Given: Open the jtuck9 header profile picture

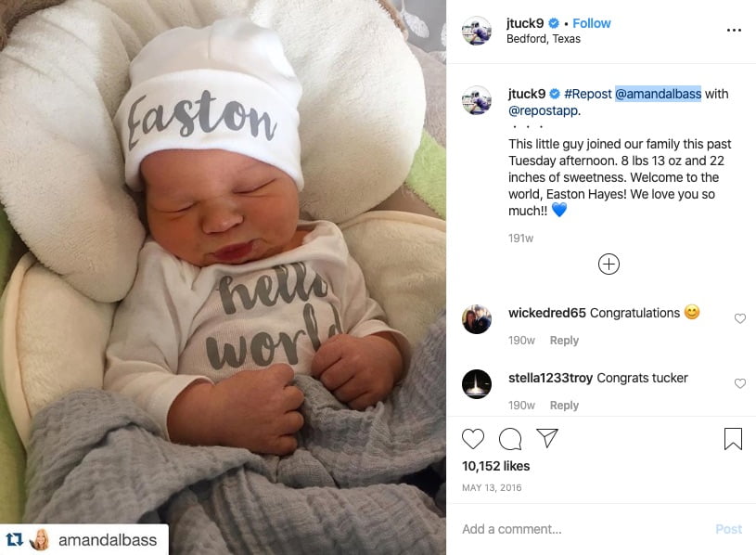Looking at the screenshot, I should click(x=477, y=31).
